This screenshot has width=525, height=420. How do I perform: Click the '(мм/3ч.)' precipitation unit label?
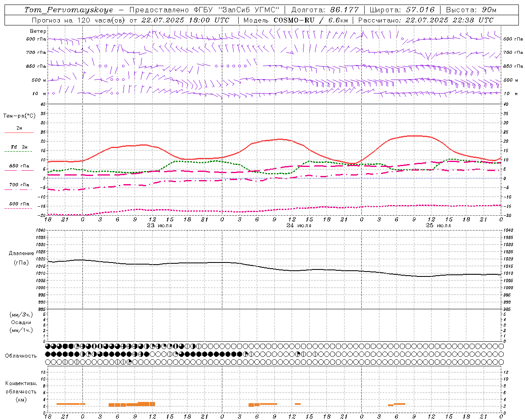21,315
